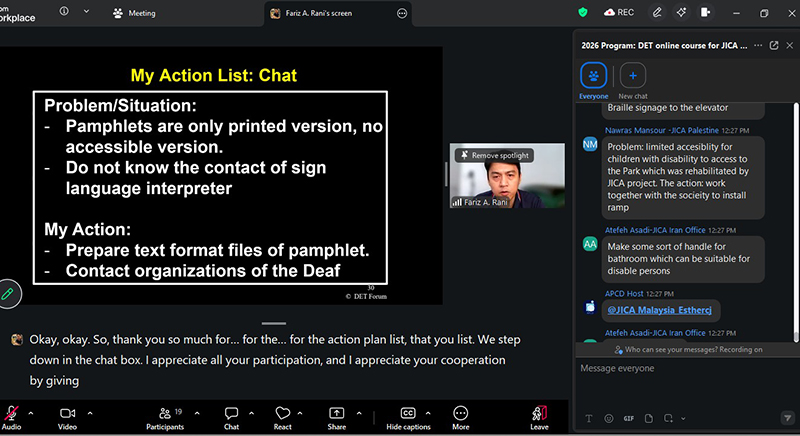Click the annotate pencil icon beside the slide

[7, 294]
